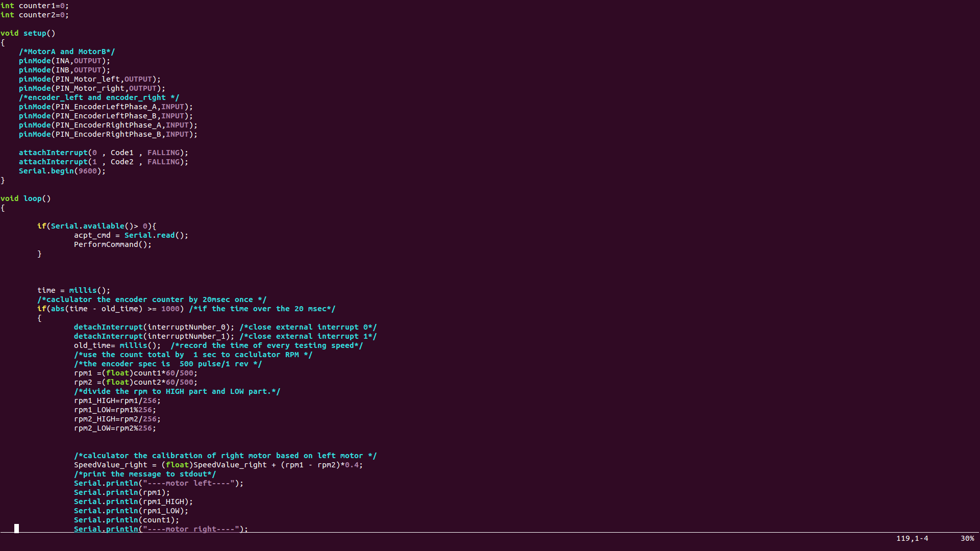Click pinMode(PIN_EncoderRightPhase_B,INPUT) line
The width and height of the screenshot is (980, 551).
click(x=108, y=134)
